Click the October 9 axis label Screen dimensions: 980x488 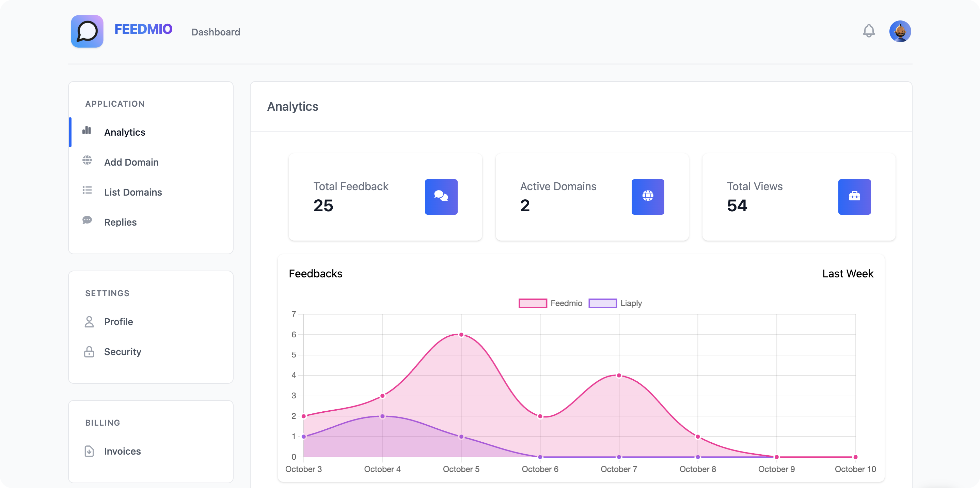[x=776, y=469]
